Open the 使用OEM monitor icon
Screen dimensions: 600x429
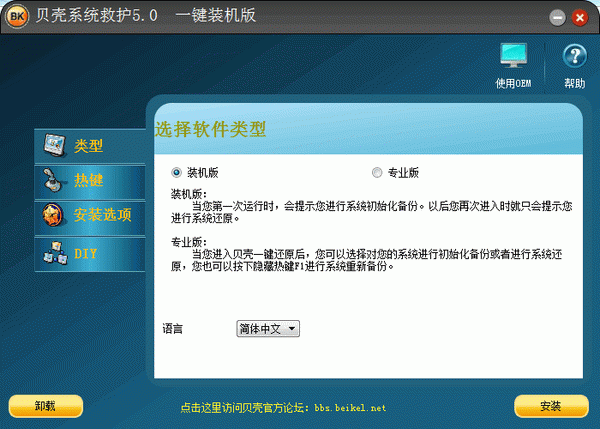514,55
